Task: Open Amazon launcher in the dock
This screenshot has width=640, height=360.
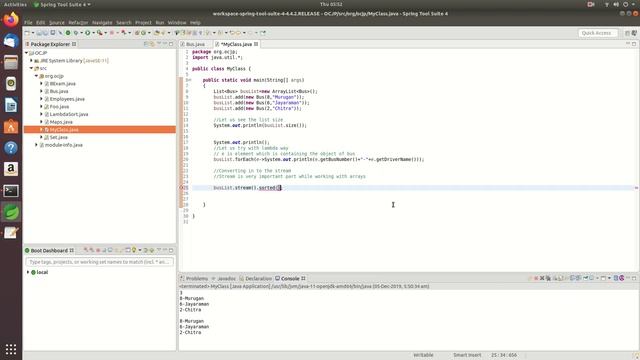Action: [x=11, y=169]
